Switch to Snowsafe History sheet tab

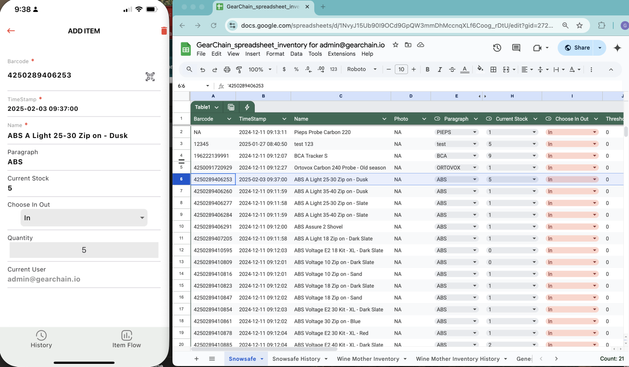point(296,359)
